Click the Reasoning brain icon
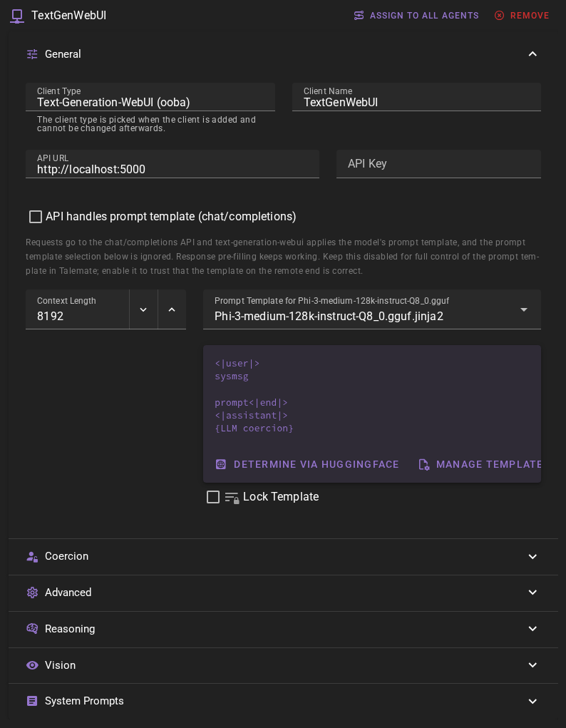The image size is (566, 728). (x=32, y=629)
